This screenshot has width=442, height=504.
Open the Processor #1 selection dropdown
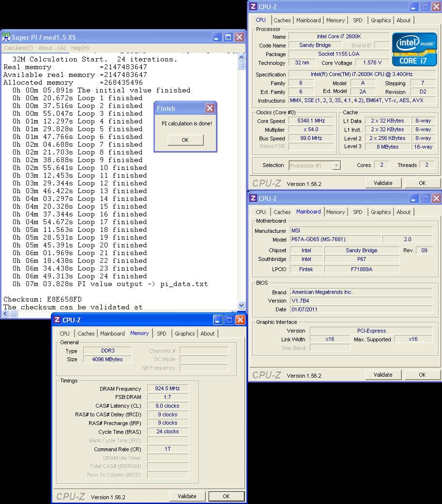tap(336, 166)
